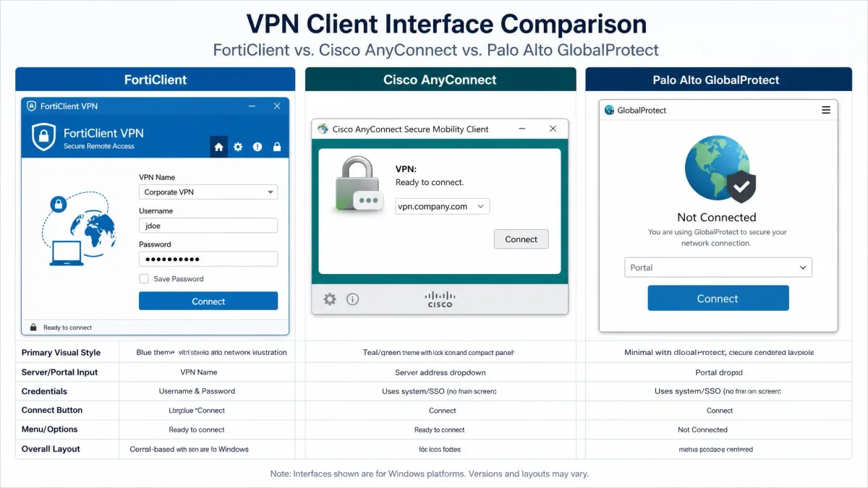This screenshot has width=868, height=488.
Task: Select the FortiClient column header
Action: [156, 80]
